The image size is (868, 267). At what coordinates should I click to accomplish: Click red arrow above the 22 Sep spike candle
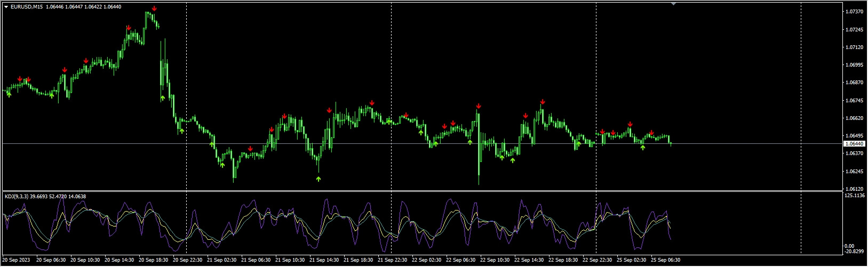(479, 106)
